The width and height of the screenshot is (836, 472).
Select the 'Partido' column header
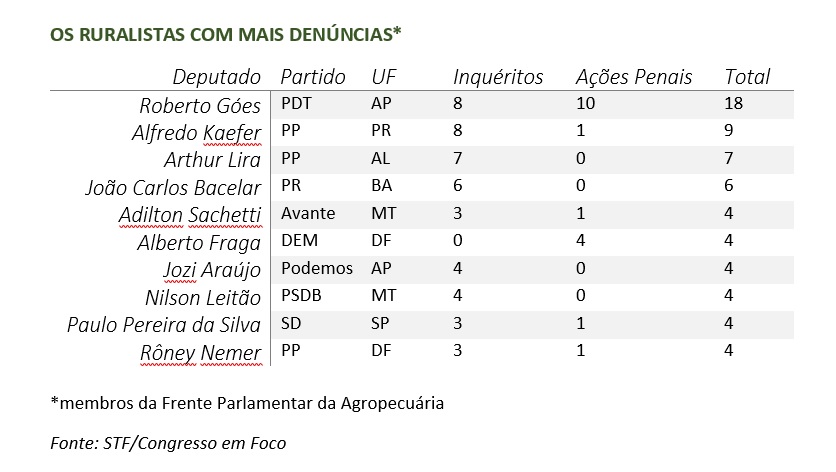tap(313, 77)
